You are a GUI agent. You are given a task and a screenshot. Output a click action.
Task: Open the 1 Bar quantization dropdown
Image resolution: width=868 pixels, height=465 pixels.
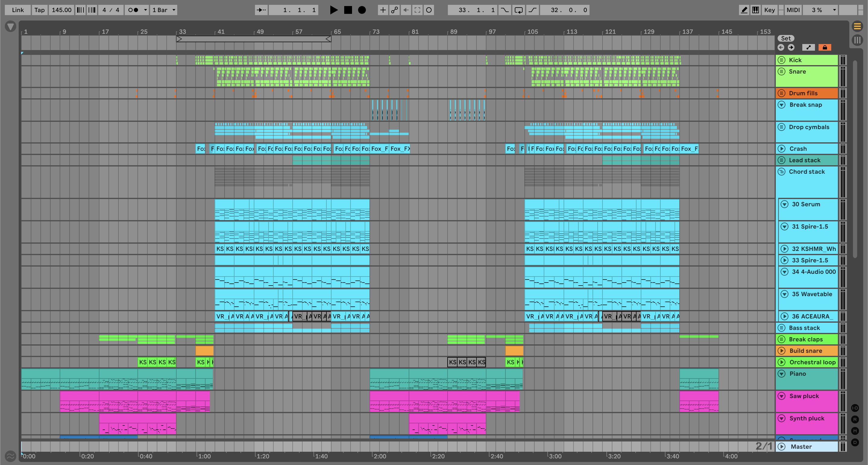click(x=164, y=10)
